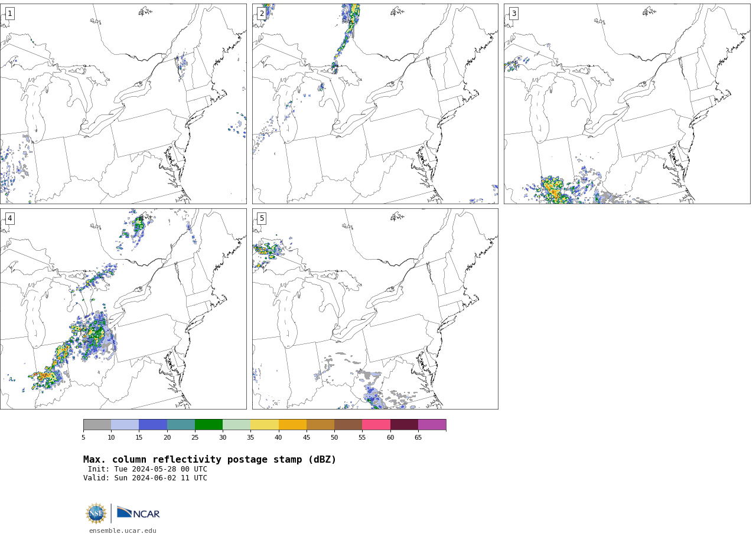Screen dimensions: 756x537
Task: Click the ensemble.ucar.edu text
Action: click(123, 531)
